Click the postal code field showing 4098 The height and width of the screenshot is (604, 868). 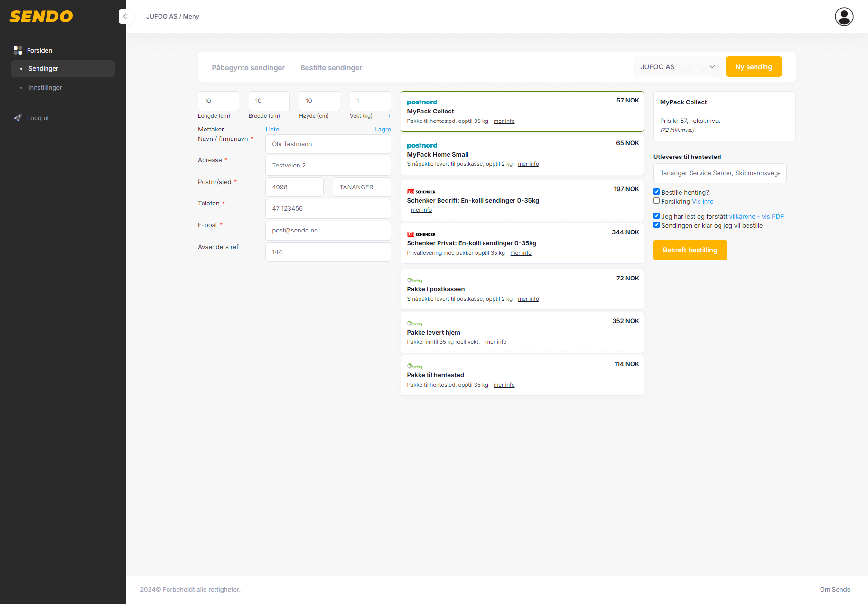click(294, 187)
